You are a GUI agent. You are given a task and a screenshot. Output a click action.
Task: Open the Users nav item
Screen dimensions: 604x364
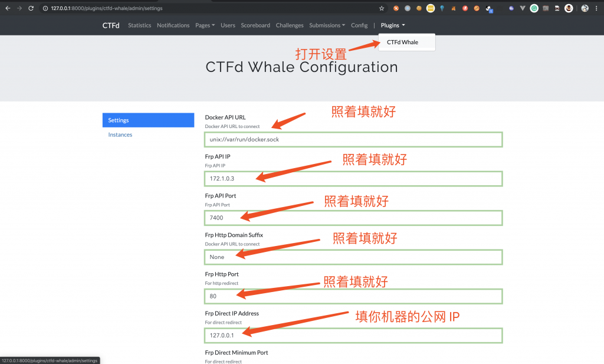[x=228, y=25]
